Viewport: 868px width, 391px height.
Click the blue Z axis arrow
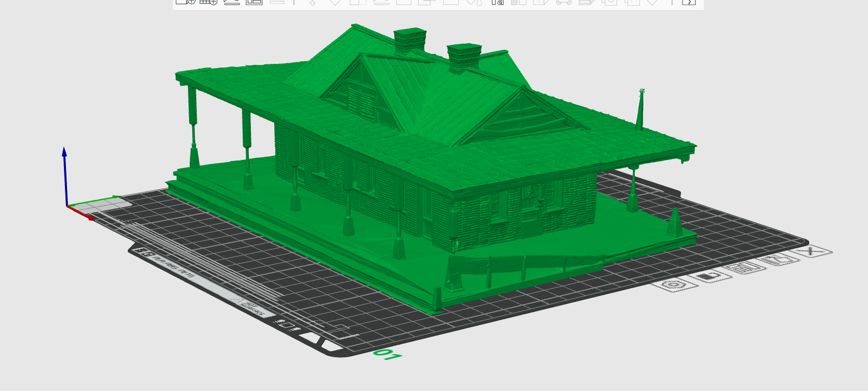click(x=64, y=153)
